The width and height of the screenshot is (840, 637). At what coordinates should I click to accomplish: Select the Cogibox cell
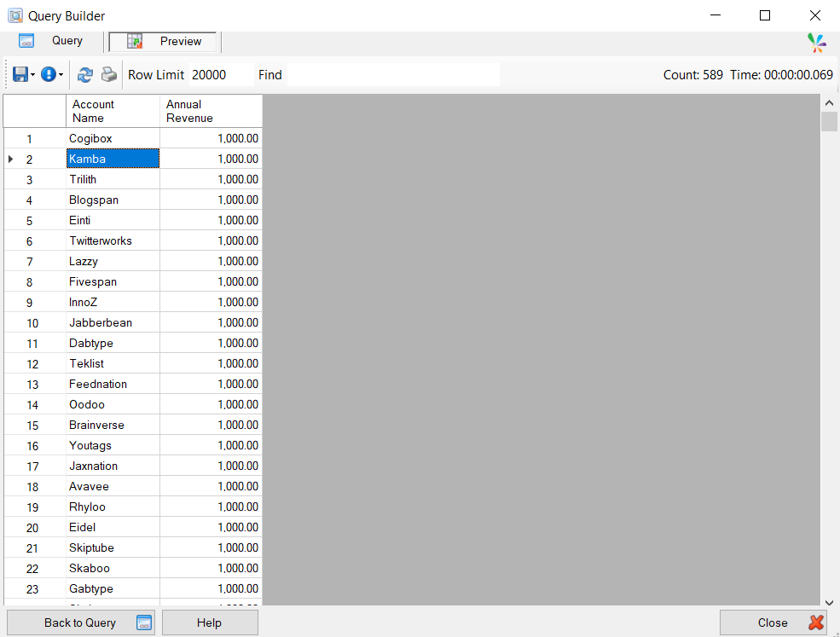[x=113, y=138]
